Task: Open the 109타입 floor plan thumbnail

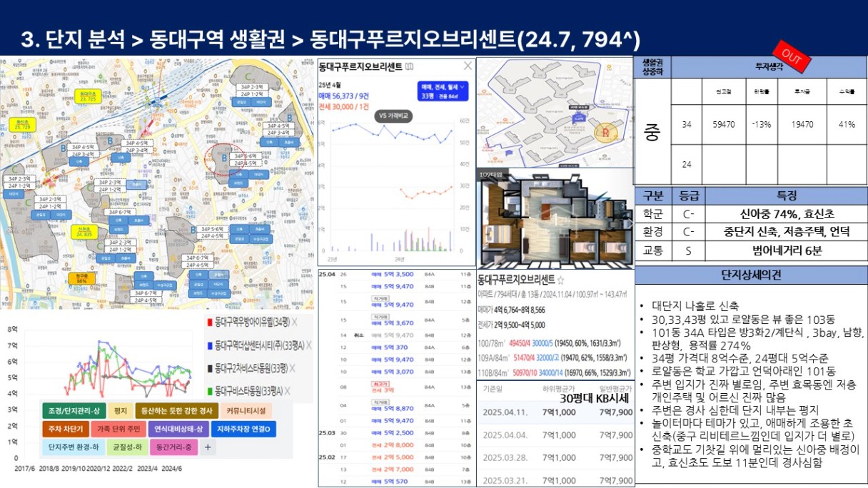Action: coord(554,219)
